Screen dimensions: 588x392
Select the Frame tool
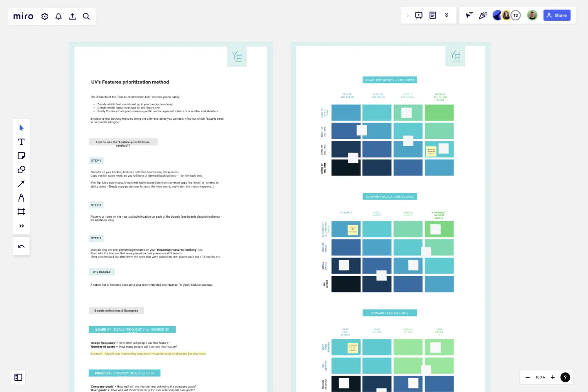[x=21, y=211]
